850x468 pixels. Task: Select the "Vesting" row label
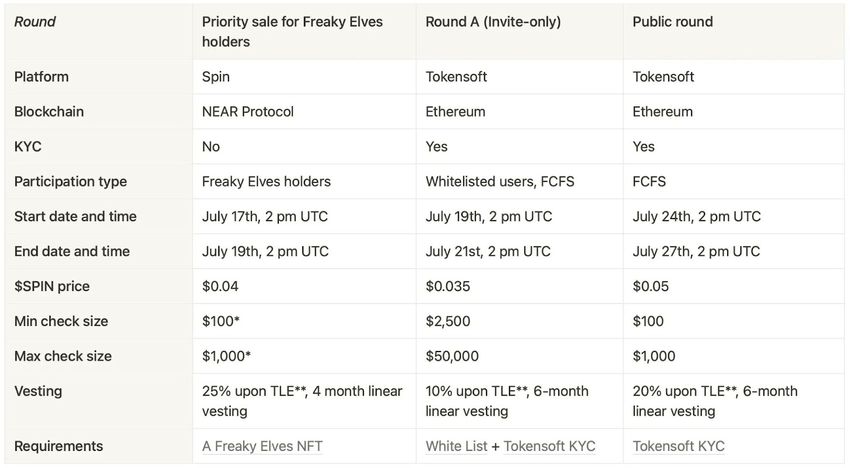click(x=38, y=391)
